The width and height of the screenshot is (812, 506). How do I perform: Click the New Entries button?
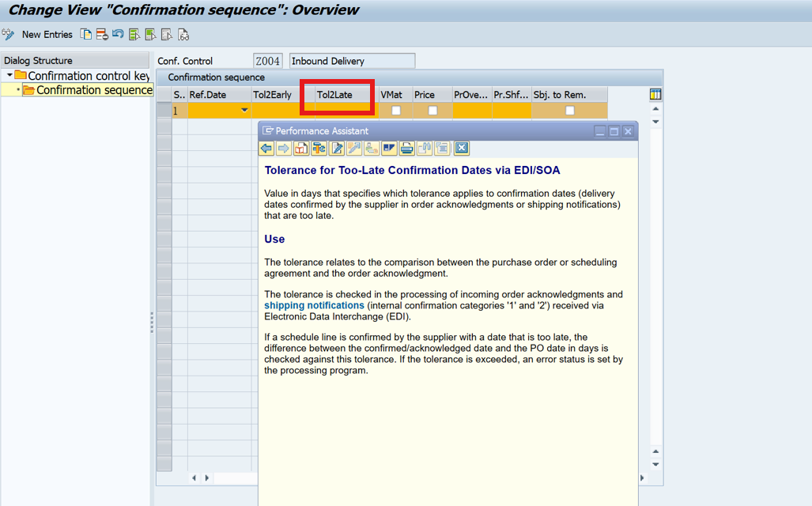pyautogui.click(x=47, y=35)
